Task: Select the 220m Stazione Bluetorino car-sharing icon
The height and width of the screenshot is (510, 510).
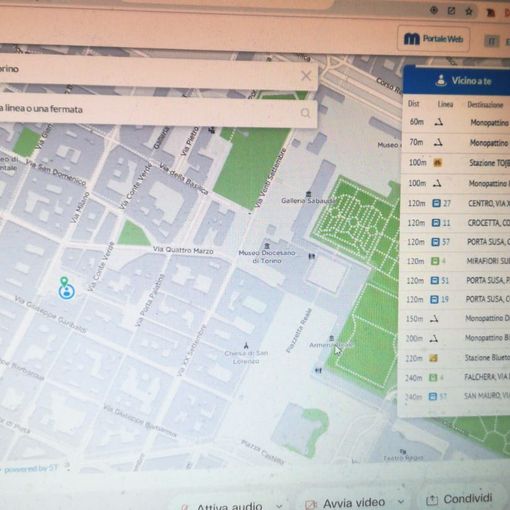Action: [433, 358]
